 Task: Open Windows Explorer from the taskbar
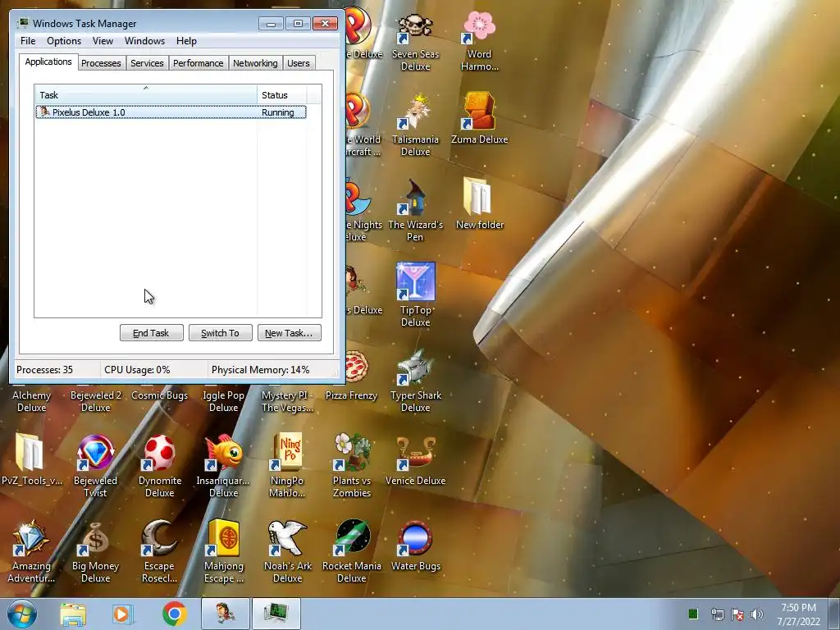(73, 614)
